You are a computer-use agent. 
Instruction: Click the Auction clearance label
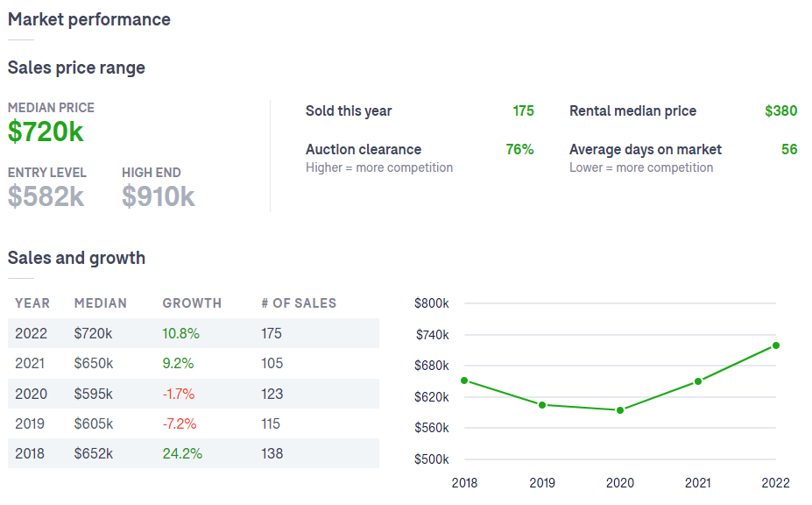[364, 149]
